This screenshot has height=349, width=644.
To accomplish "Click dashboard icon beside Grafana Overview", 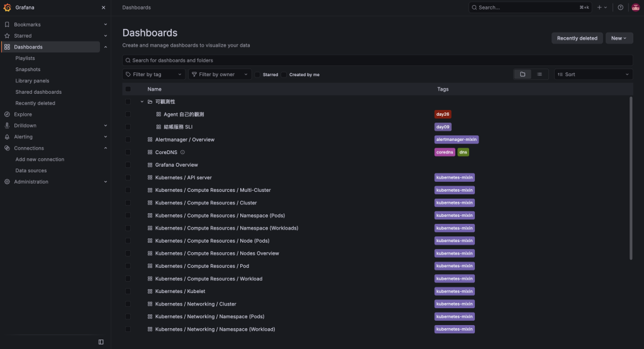I will point(150,165).
